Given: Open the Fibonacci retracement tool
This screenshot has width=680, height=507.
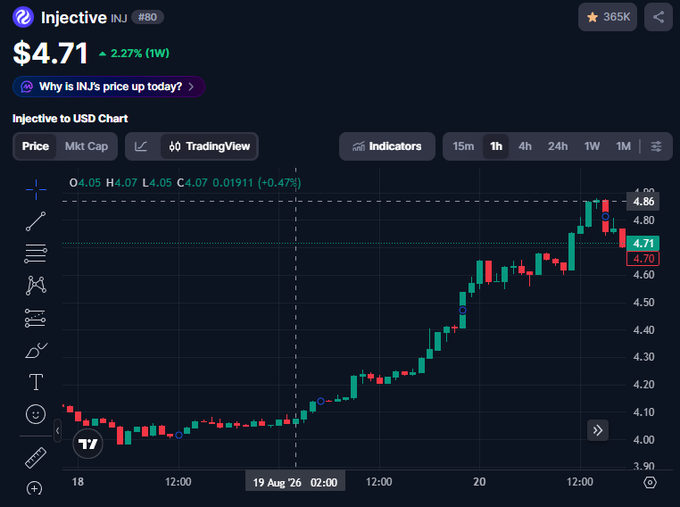Looking at the screenshot, I should coord(36,253).
